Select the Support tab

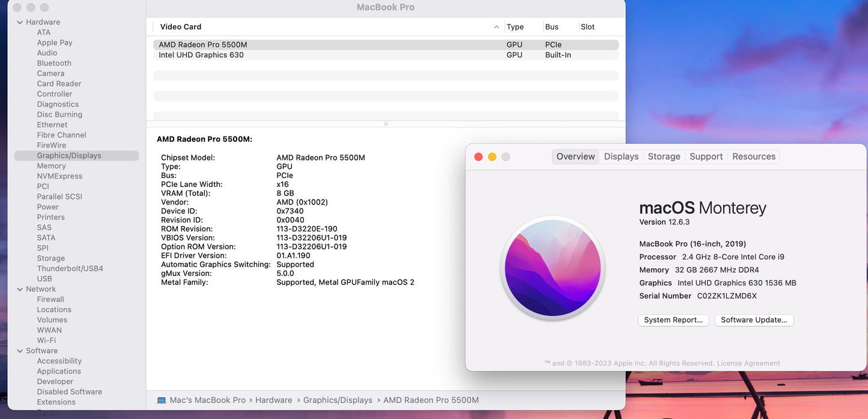(x=706, y=156)
